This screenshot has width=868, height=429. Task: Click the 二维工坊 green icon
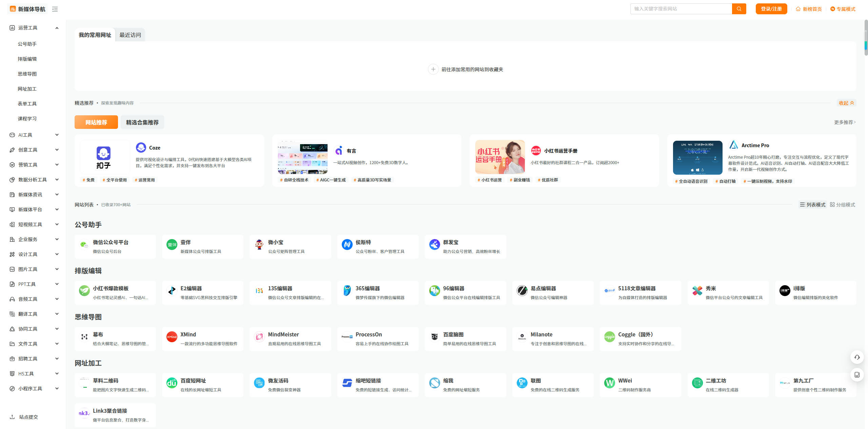coord(697,383)
